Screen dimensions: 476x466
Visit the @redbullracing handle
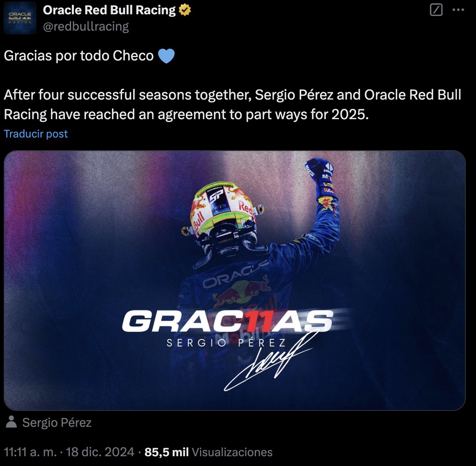click(86, 27)
